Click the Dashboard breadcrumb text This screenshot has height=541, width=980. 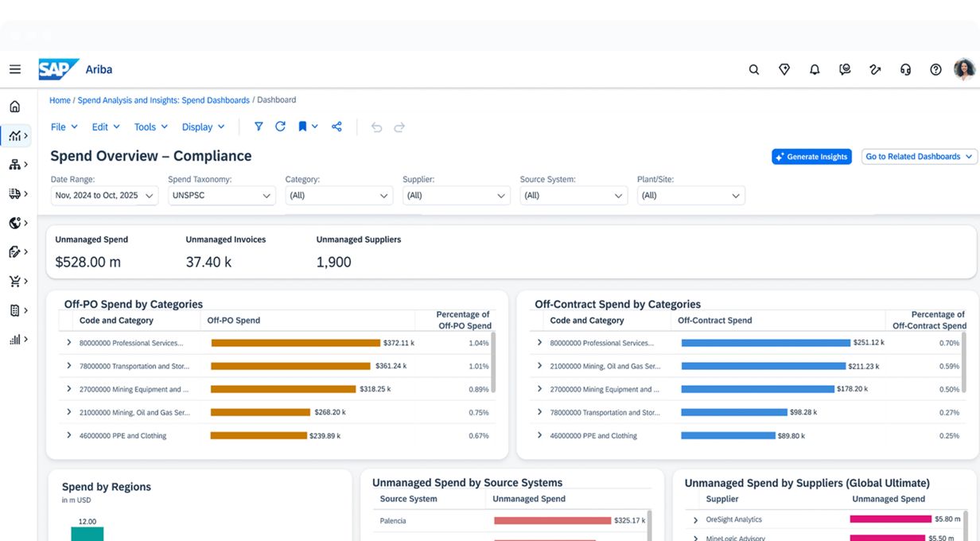click(x=276, y=100)
